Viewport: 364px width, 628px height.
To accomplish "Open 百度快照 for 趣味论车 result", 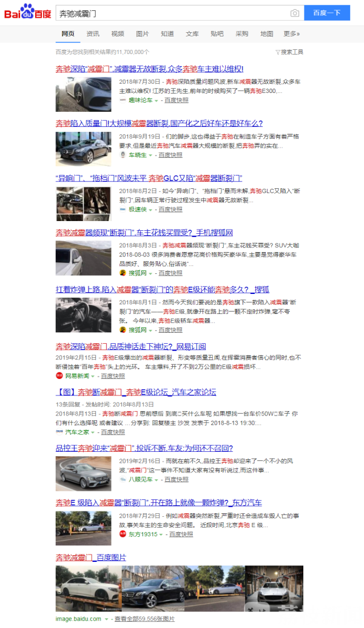I will [x=177, y=100].
